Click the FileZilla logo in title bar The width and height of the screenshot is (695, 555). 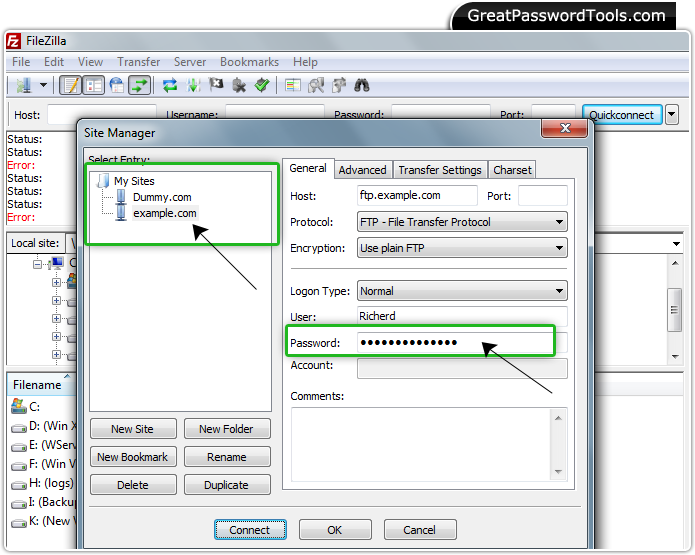[13, 41]
